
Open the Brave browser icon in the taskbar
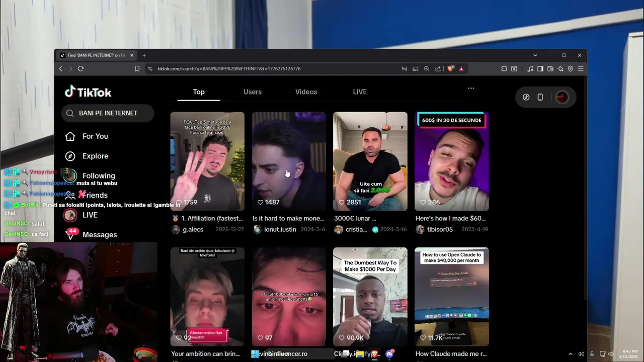pyautogui.click(x=374, y=354)
